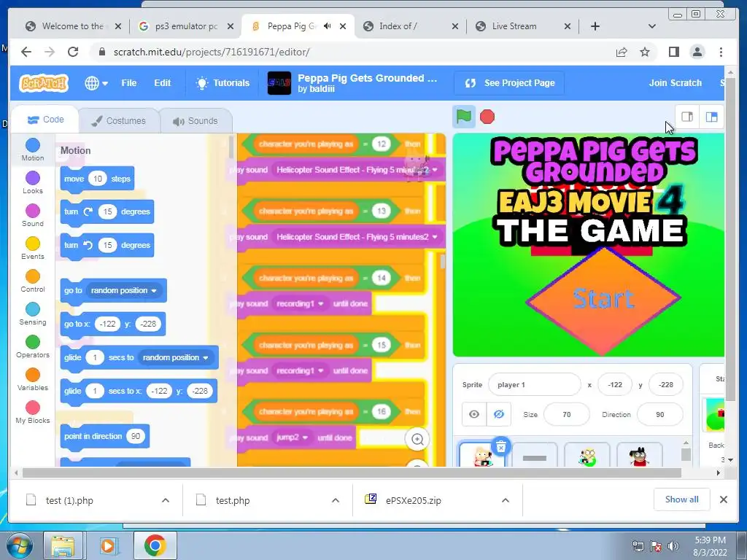Image resolution: width=747 pixels, height=560 pixels.
Task: Bookmark this page with the star icon
Action: (645, 52)
